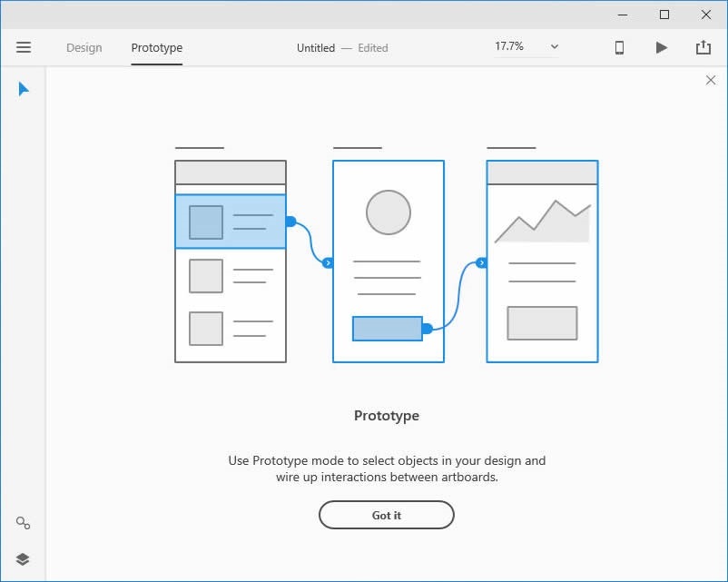Click the Untitled document title

pos(315,47)
